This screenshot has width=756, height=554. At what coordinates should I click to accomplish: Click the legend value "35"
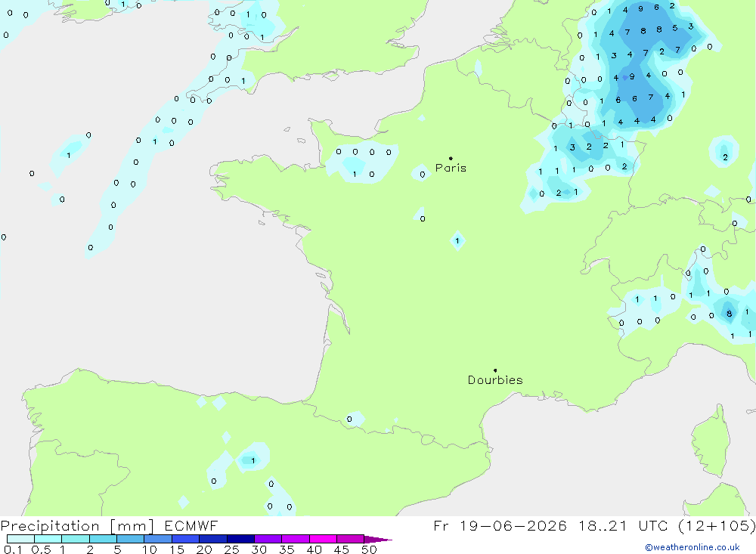click(x=287, y=549)
